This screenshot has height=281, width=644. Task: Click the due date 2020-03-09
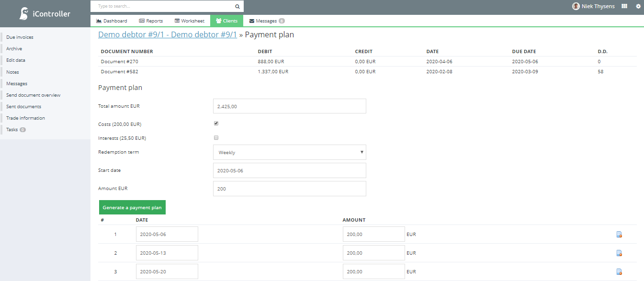coord(525,72)
